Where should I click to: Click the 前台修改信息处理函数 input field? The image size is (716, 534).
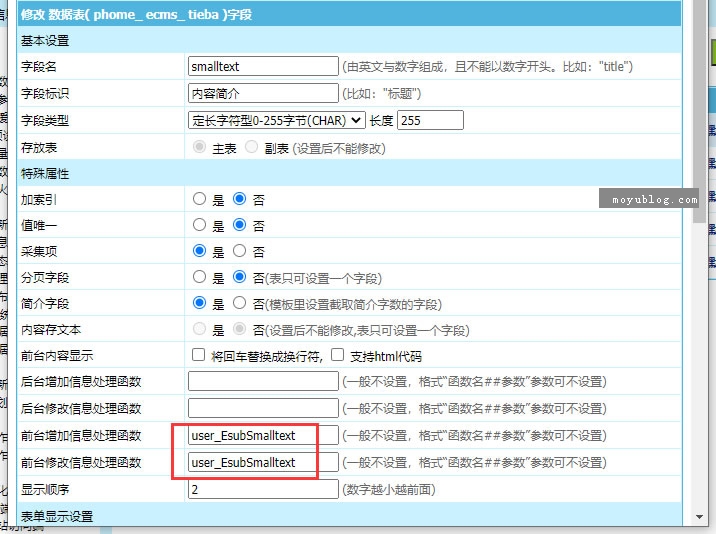pyautogui.click(x=263, y=463)
